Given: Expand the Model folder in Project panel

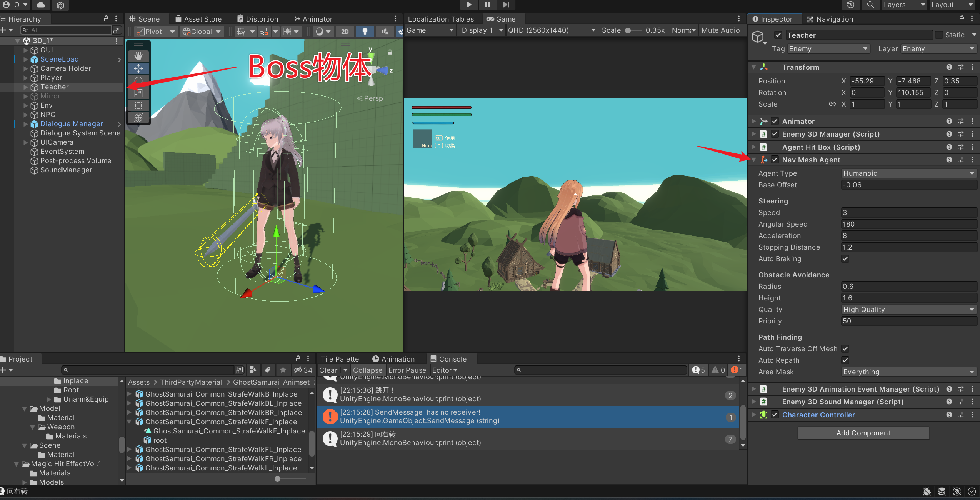Looking at the screenshot, I should pyautogui.click(x=25, y=408).
